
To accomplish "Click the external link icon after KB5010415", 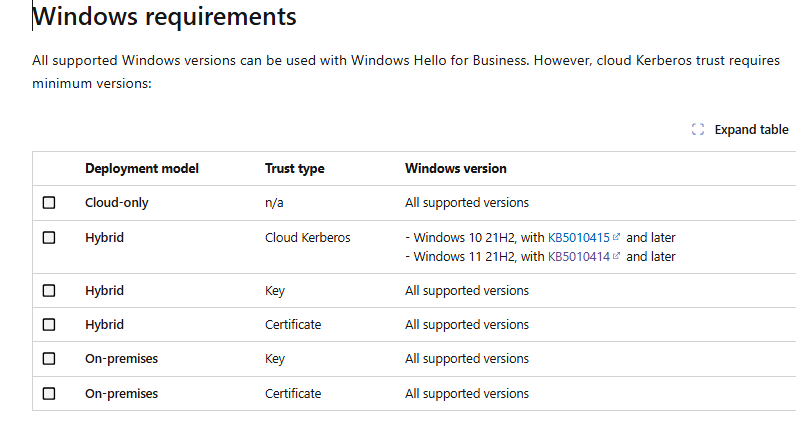I will pos(616,237).
